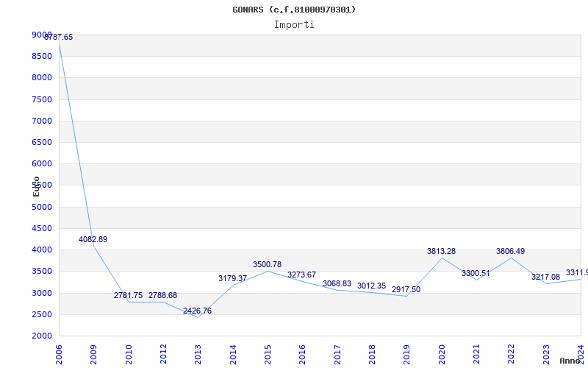588x368 pixels.
Task: Click the 3300.51 data label
Action: pos(476,274)
